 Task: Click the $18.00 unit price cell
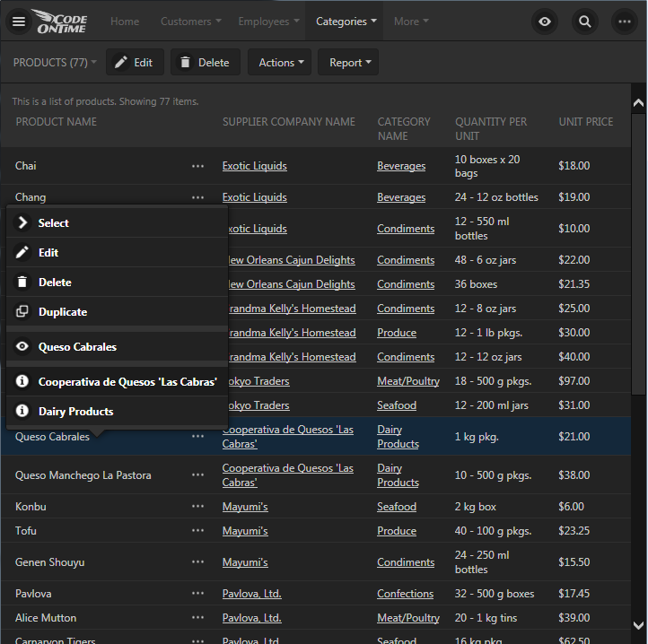pos(574,166)
